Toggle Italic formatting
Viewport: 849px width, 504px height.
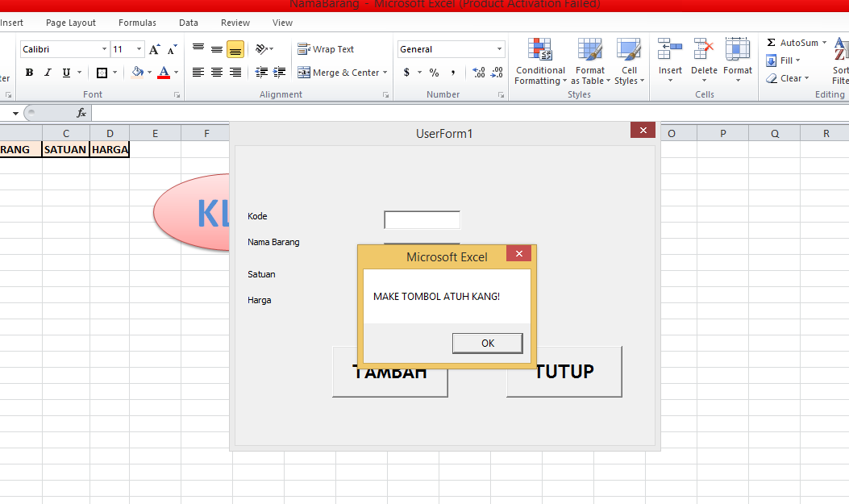point(47,72)
